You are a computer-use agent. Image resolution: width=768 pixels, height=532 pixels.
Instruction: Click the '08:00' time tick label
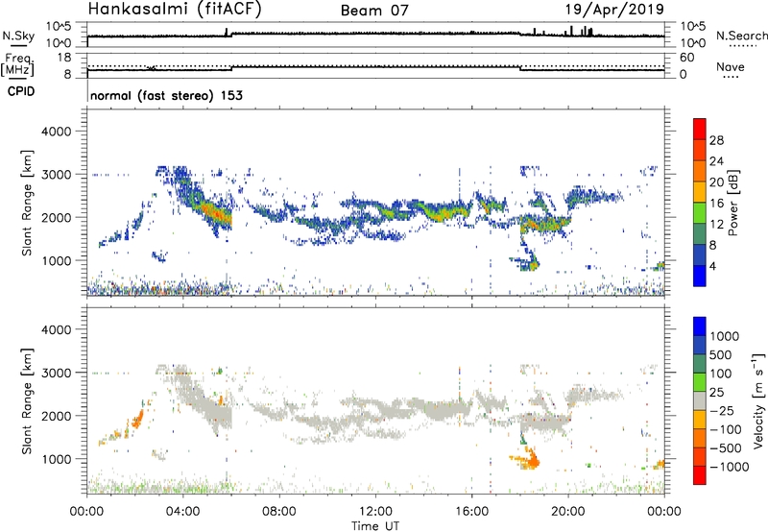(279, 512)
